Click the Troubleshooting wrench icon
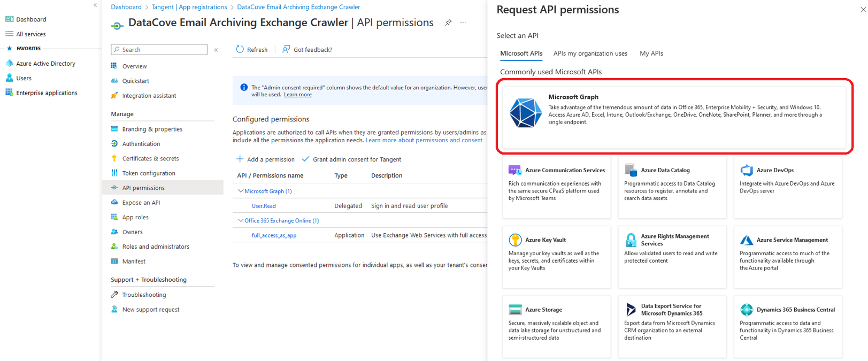 coord(114,294)
